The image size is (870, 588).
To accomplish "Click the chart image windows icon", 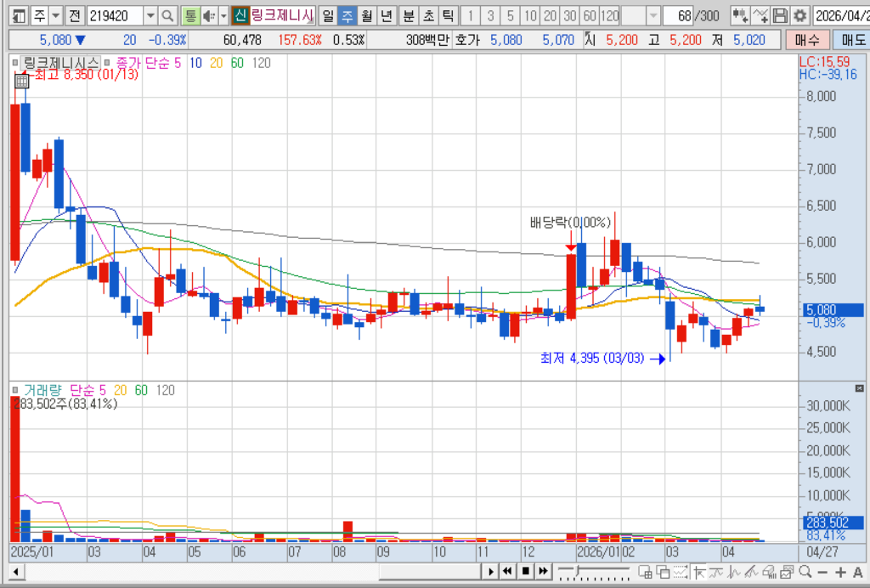I will point(788,571).
